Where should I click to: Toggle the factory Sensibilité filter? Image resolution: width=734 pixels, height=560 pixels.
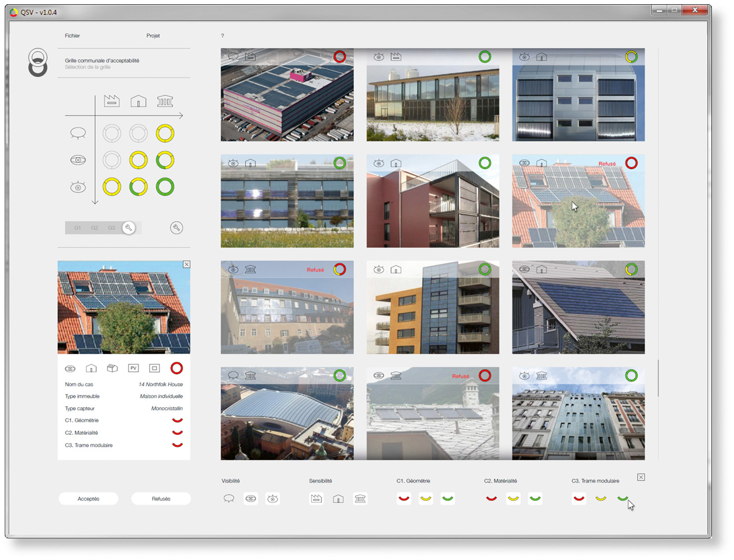tap(316, 498)
